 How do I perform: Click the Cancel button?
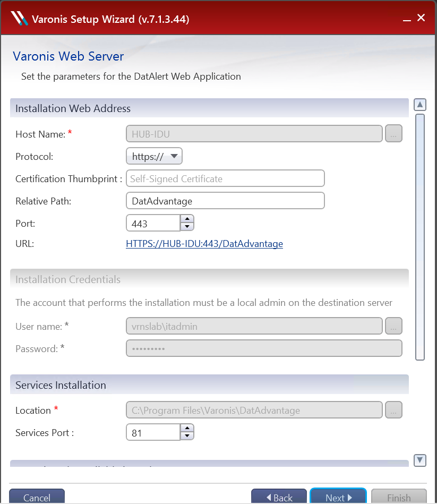[37, 497]
